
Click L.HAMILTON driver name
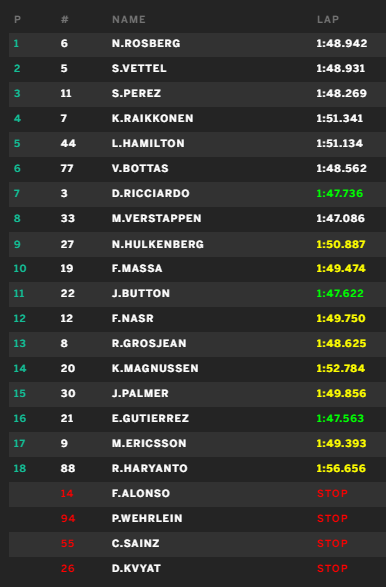(148, 143)
